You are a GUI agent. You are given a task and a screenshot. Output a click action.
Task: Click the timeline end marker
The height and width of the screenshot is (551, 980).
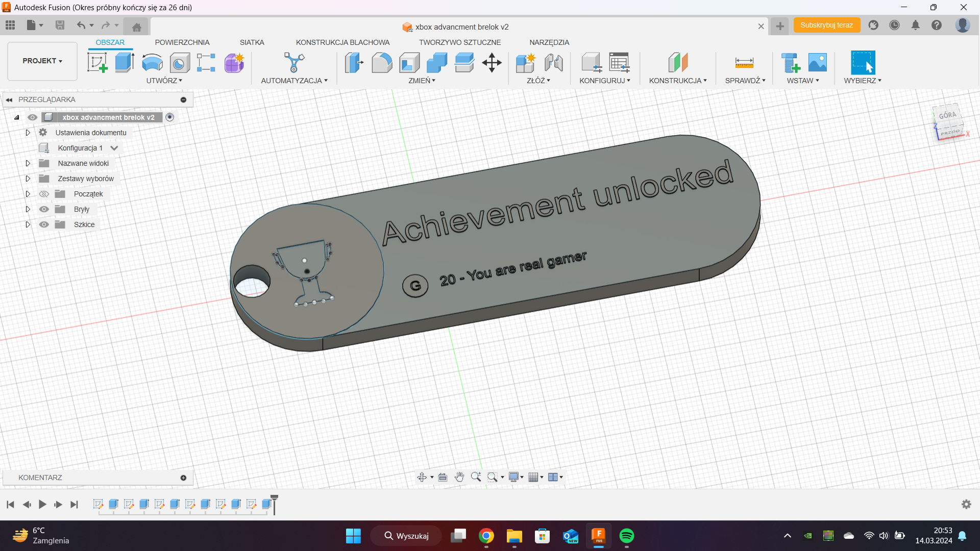pyautogui.click(x=274, y=505)
